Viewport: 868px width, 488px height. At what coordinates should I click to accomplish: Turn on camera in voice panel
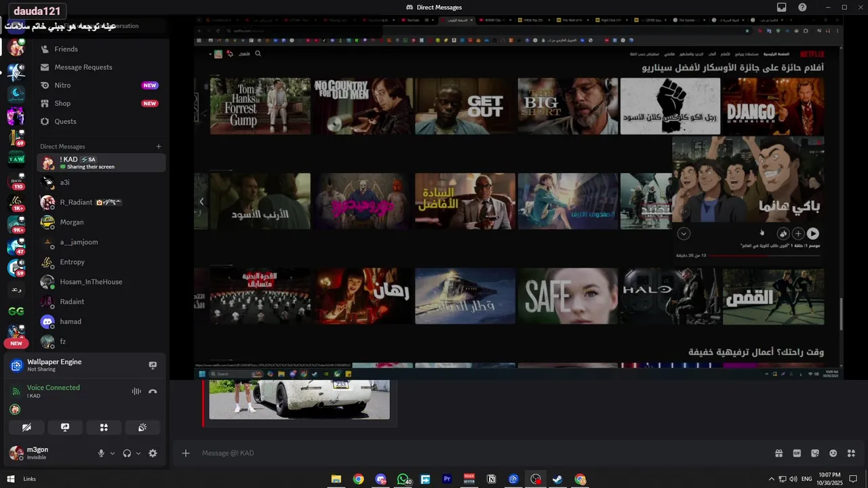pos(26,428)
